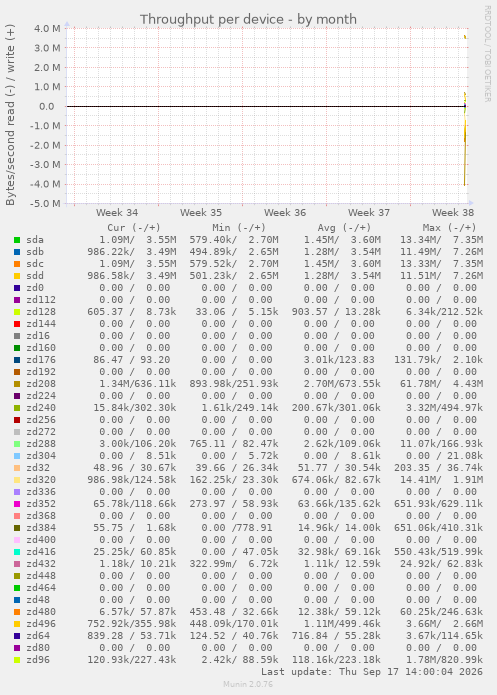This screenshot has height=695, width=497.
Task: Click the sda green legend color square
Action: 17,240
